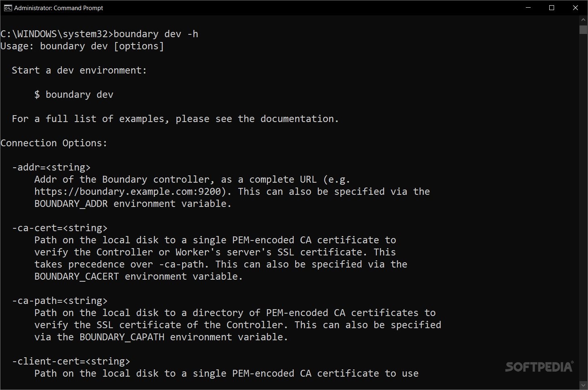Click the 'Connection Options:' heading

[54, 143]
